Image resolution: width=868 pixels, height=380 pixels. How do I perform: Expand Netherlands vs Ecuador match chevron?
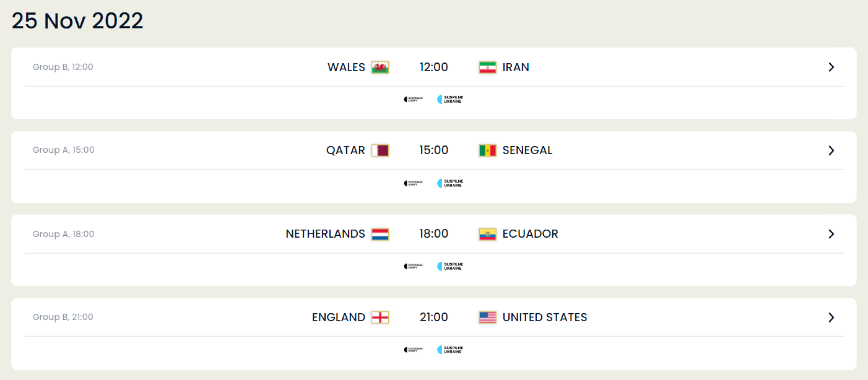pos(831,234)
